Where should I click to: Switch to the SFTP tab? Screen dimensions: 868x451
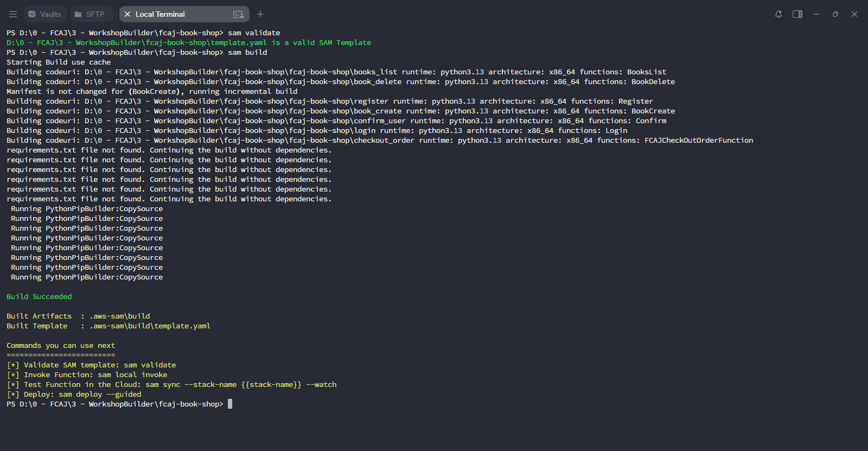(90, 14)
